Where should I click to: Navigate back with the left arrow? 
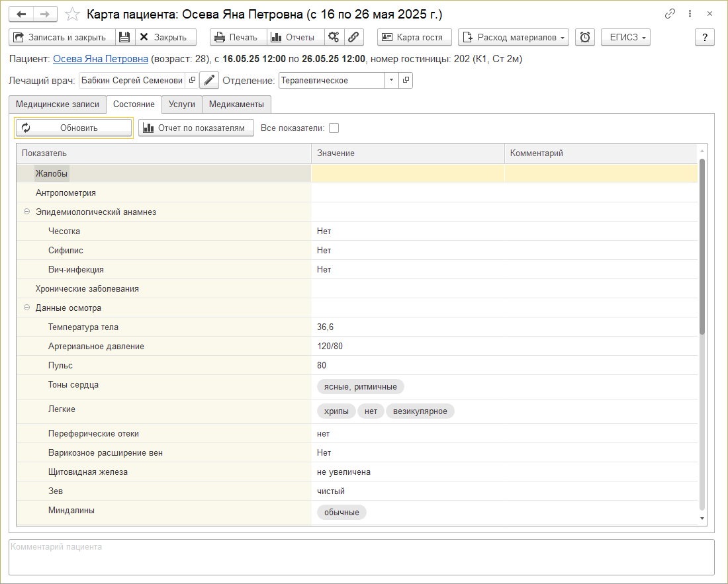tap(21, 14)
